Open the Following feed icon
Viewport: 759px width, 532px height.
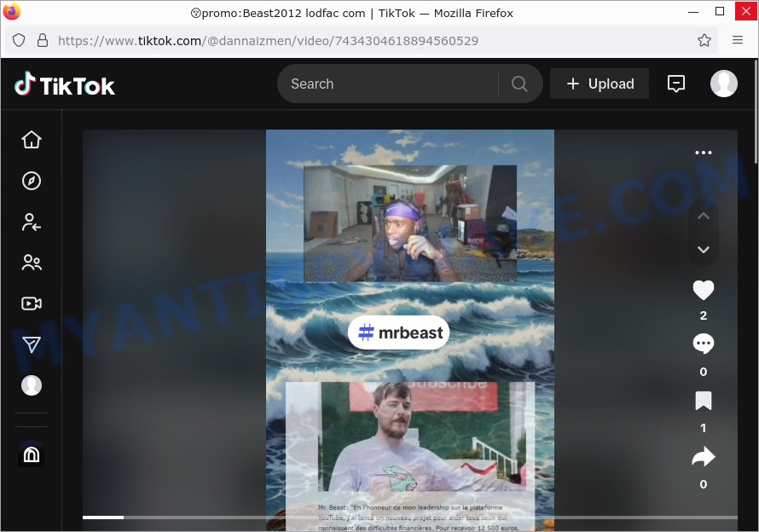click(x=32, y=223)
